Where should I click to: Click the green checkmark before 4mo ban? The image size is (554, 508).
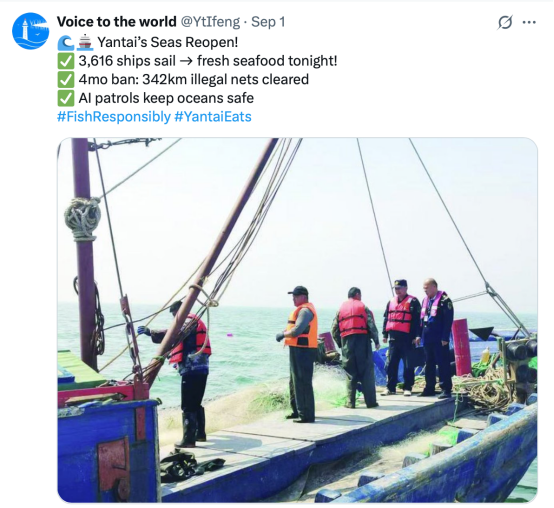(66, 80)
